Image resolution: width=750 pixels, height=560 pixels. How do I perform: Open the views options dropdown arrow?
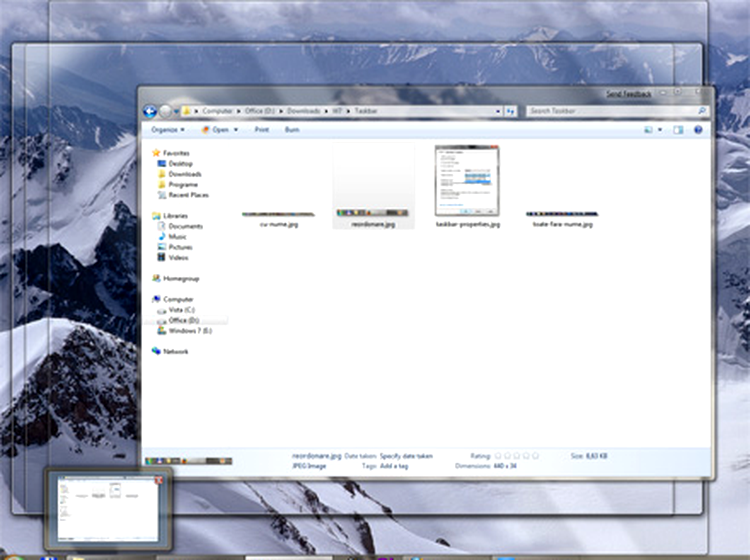tap(660, 130)
